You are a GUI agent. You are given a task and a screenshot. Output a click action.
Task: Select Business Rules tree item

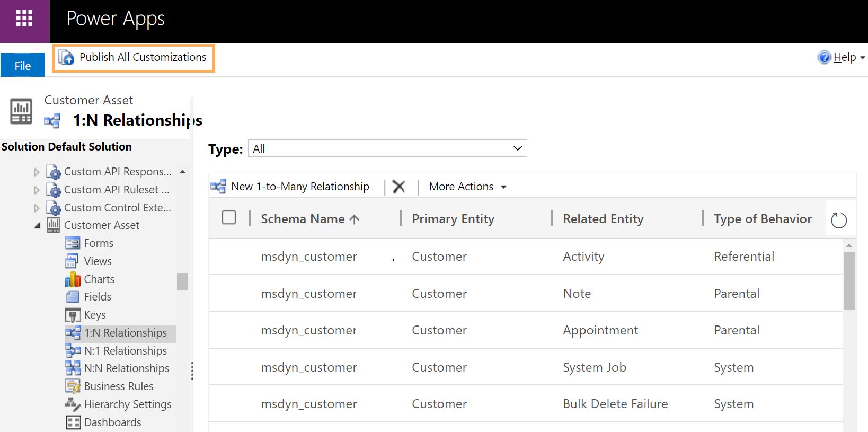(119, 386)
